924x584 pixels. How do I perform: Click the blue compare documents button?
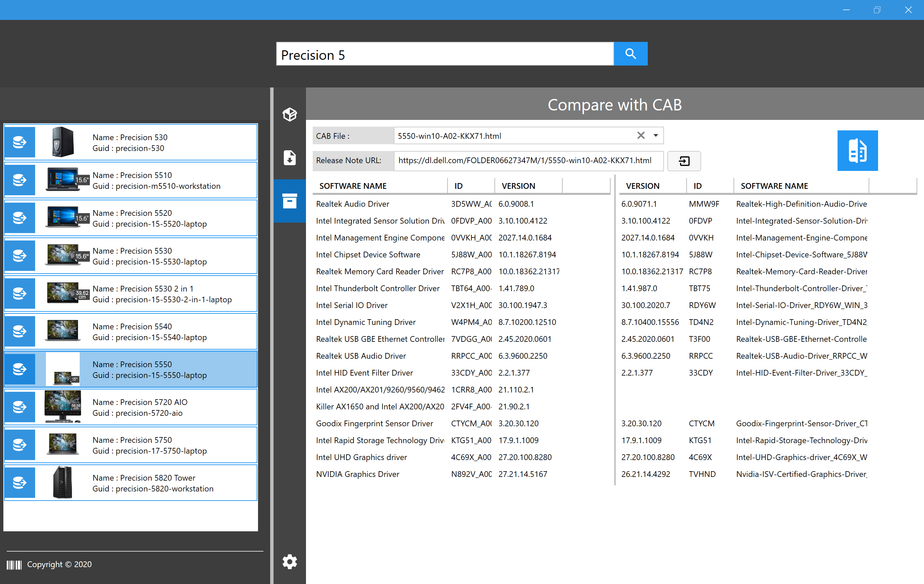tap(857, 150)
